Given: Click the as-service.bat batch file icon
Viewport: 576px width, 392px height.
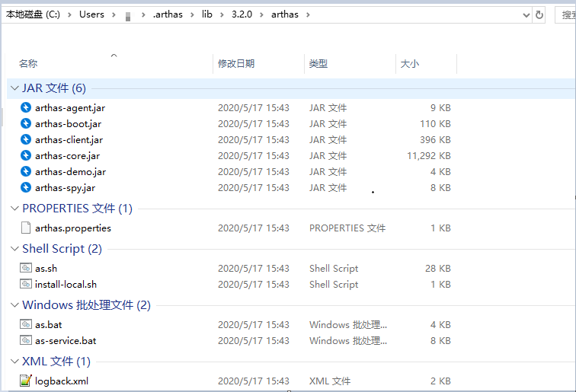Looking at the screenshot, I should point(26,340).
